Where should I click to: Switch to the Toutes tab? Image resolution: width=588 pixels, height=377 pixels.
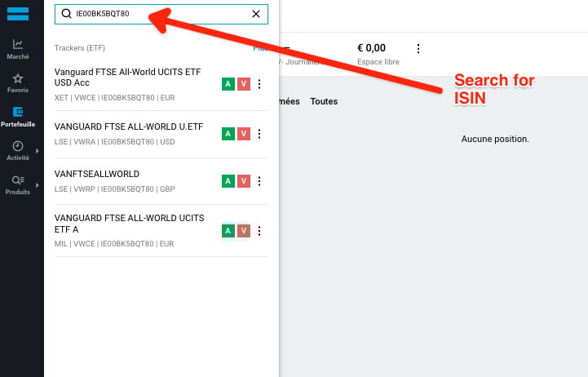[324, 102]
